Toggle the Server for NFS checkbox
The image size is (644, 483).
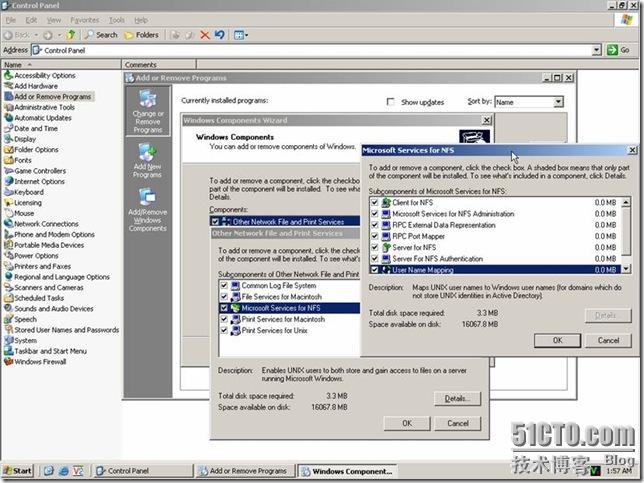click(375, 247)
